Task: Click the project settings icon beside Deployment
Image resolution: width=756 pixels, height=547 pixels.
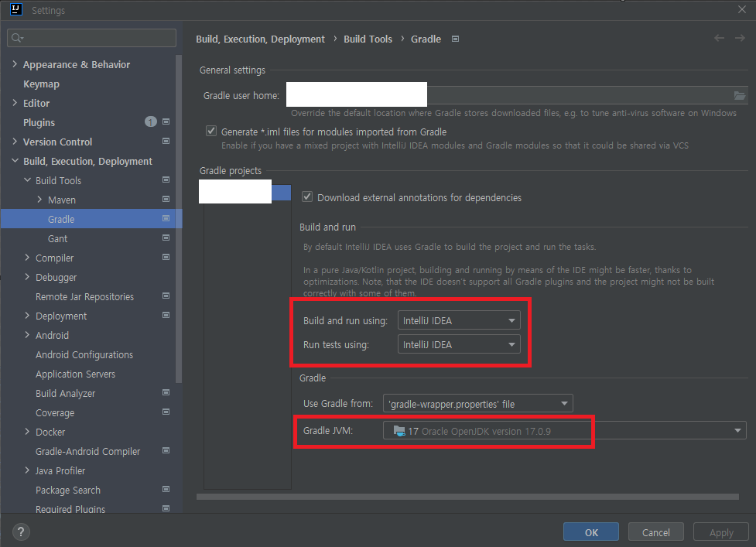Action: (x=166, y=315)
